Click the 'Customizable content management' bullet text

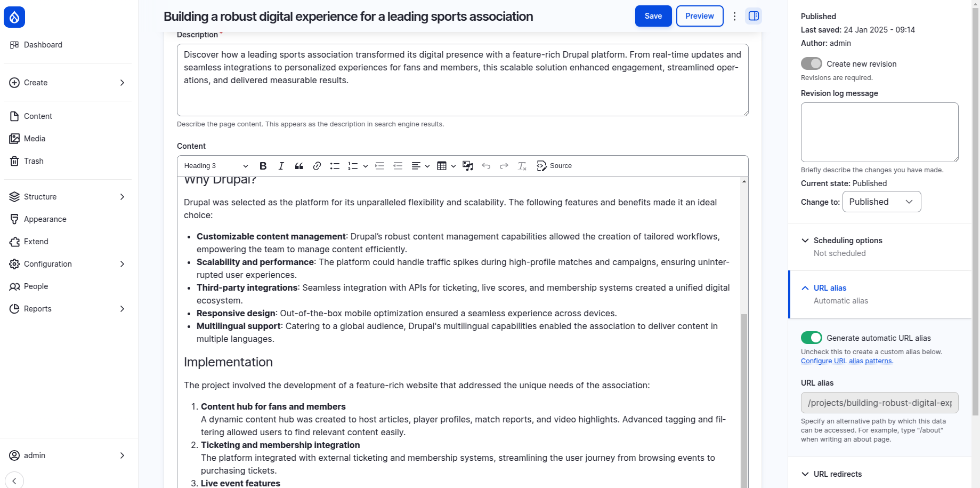[x=271, y=236]
